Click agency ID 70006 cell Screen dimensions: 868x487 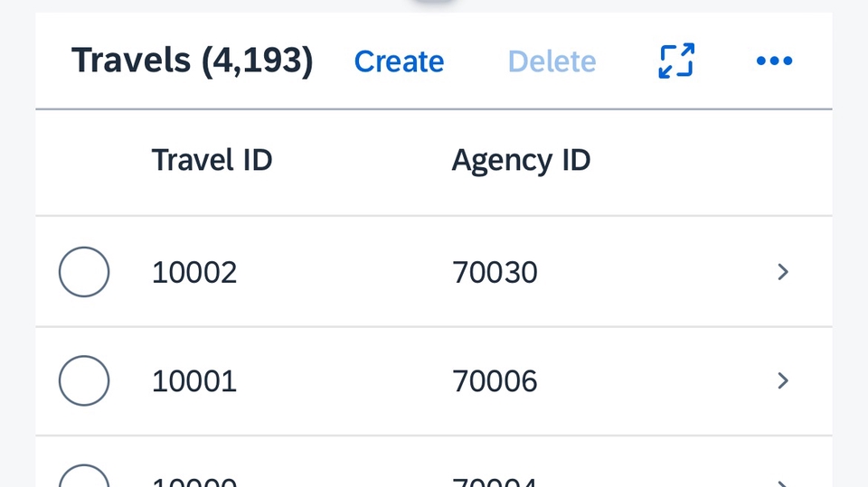(495, 381)
